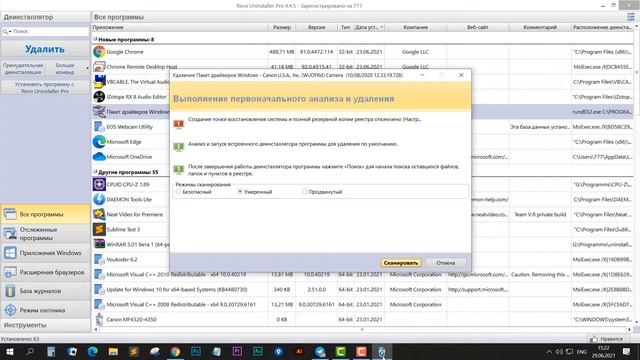Screen dimensions: 640x360
Task: Select the Microsoft Edge program icon
Action: click(99, 142)
